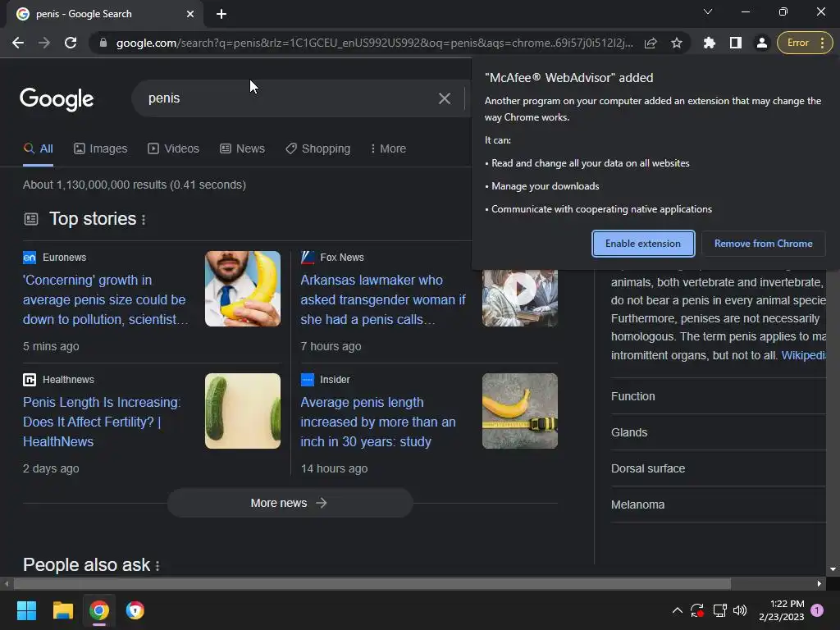Close the Google Search tab

190,14
